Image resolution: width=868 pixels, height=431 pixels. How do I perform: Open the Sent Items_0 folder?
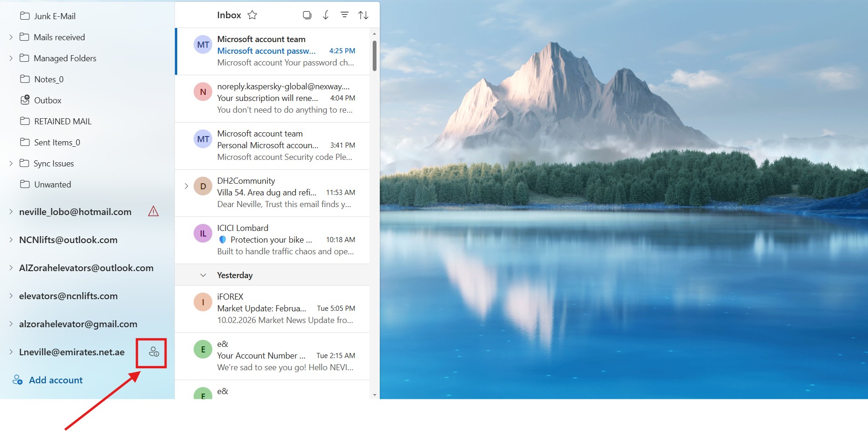[56, 142]
